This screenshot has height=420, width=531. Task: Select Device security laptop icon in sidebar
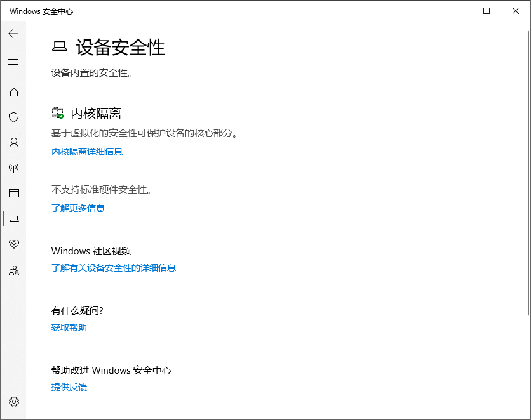point(14,219)
